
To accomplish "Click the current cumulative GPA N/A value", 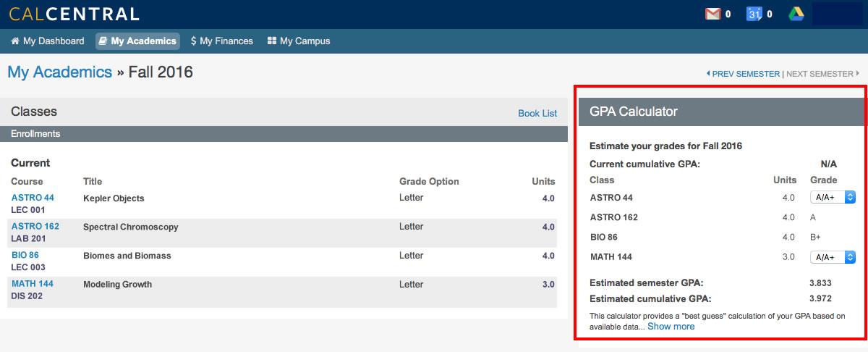I will pyautogui.click(x=828, y=164).
